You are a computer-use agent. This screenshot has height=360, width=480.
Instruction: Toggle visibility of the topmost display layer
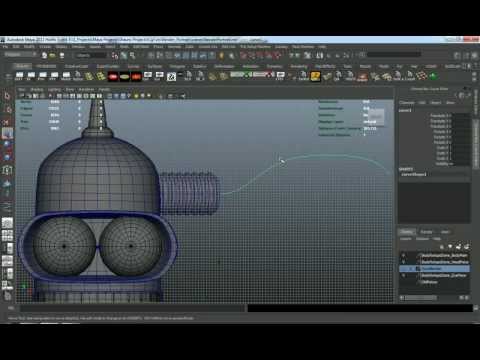coord(403,256)
